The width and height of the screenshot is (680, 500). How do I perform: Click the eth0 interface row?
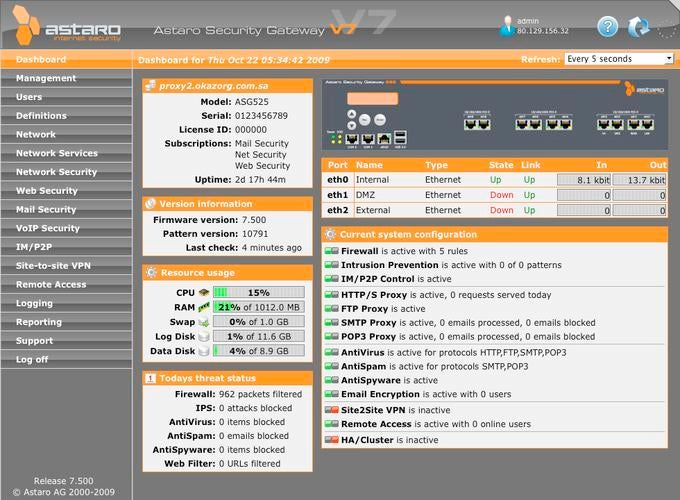point(494,180)
